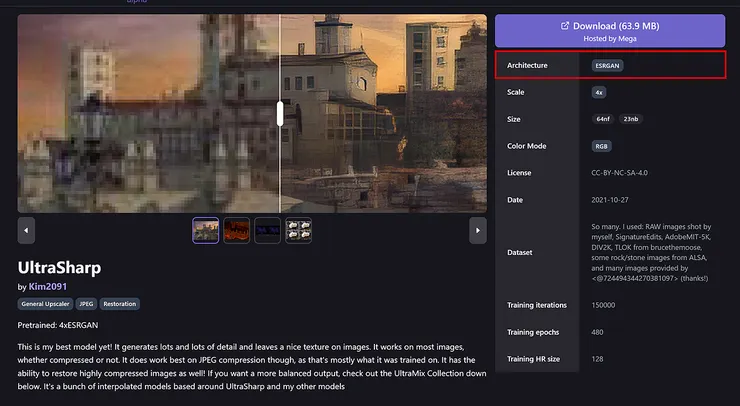Click the Scale row label
The height and width of the screenshot is (406, 740).
point(515,93)
